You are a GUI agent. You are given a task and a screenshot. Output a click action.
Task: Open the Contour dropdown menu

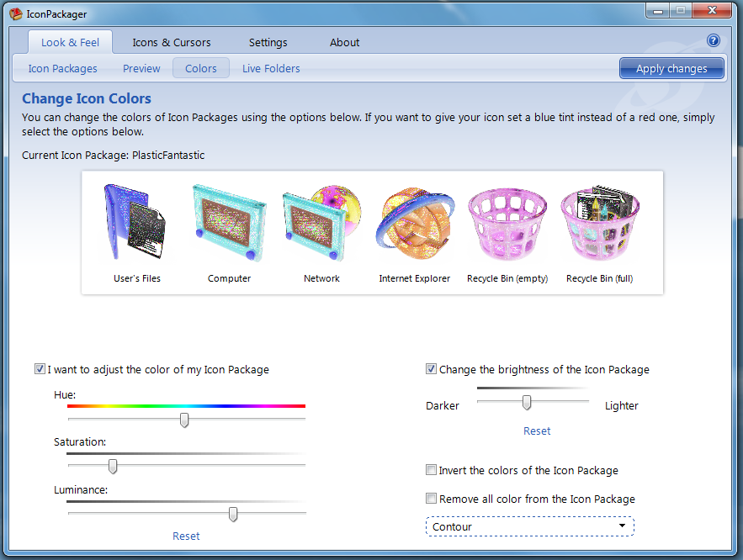(528, 526)
